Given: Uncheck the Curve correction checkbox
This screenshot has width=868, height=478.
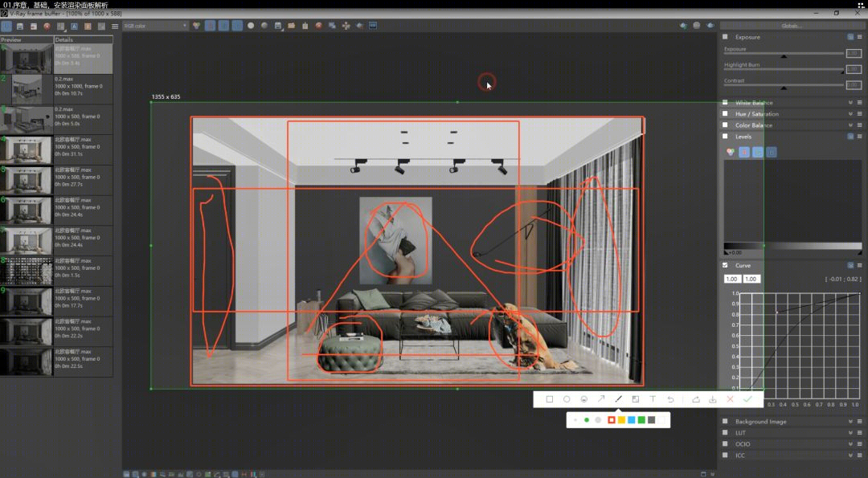Looking at the screenshot, I should coord(725,265).
